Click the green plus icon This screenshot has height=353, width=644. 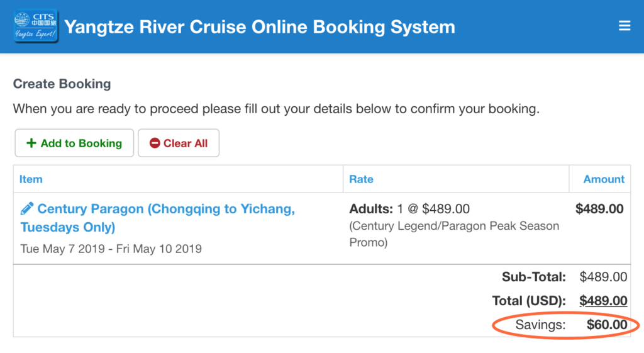click(31, 143)
